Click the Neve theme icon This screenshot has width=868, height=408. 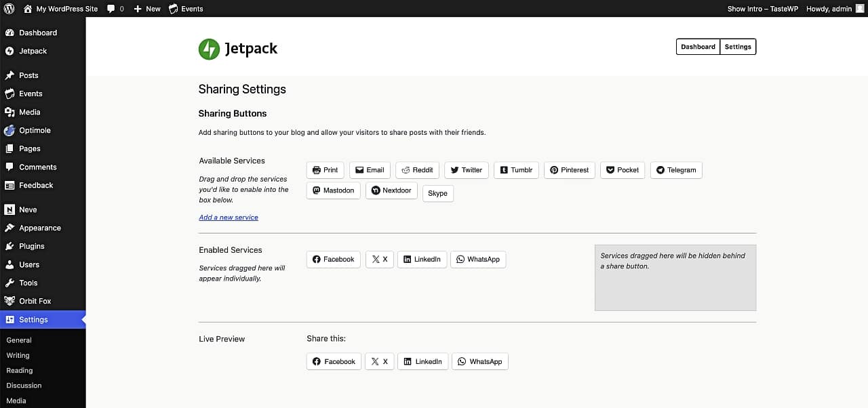click(x=9, y=209)
